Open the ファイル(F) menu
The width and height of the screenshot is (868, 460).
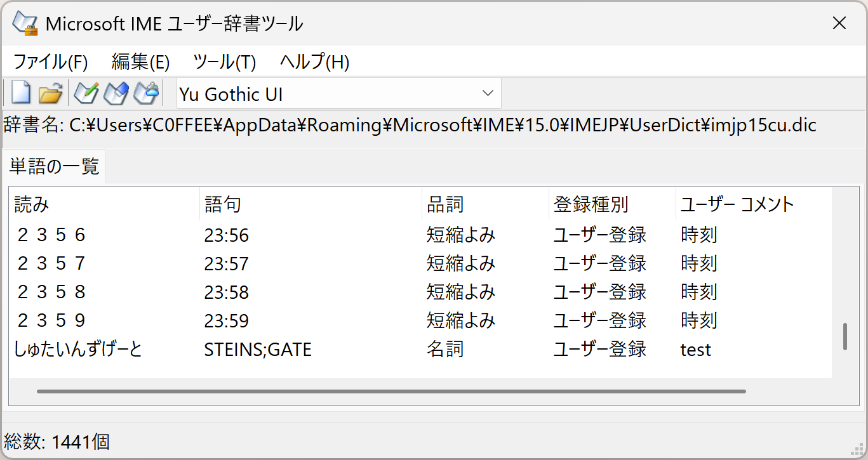pyautogui.click(x=50, y=62)
